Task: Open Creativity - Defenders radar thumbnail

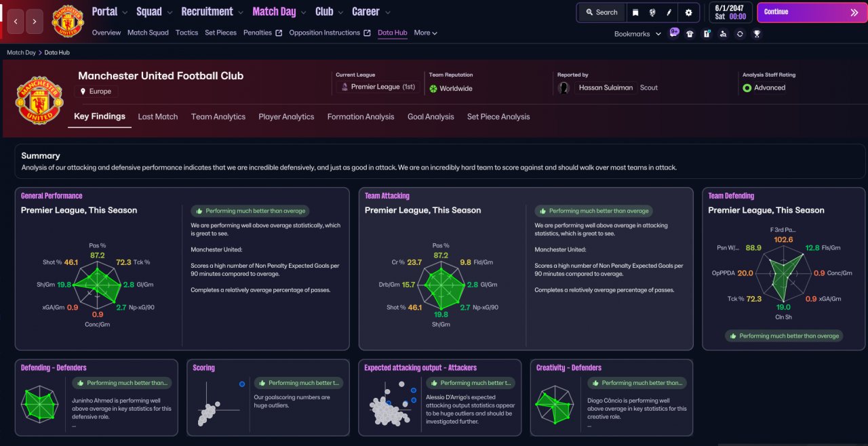Action: tap(555, 405)
